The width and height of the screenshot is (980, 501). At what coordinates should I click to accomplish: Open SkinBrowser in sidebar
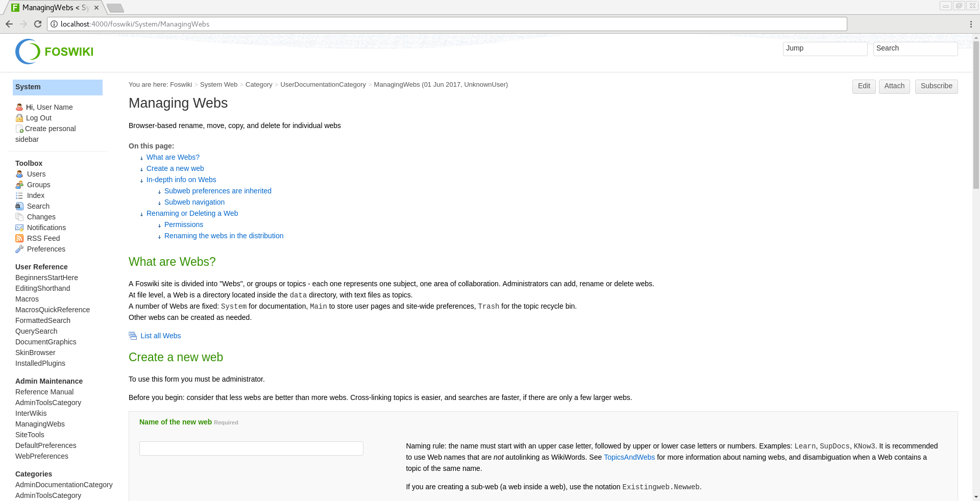35,353
